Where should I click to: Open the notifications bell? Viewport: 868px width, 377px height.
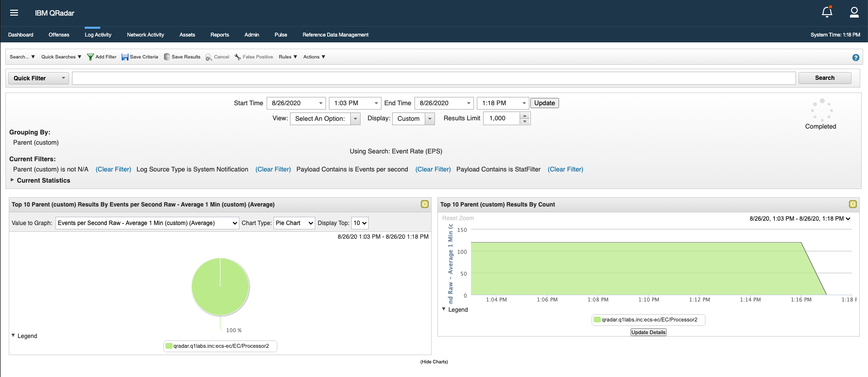tap(827, 12)
